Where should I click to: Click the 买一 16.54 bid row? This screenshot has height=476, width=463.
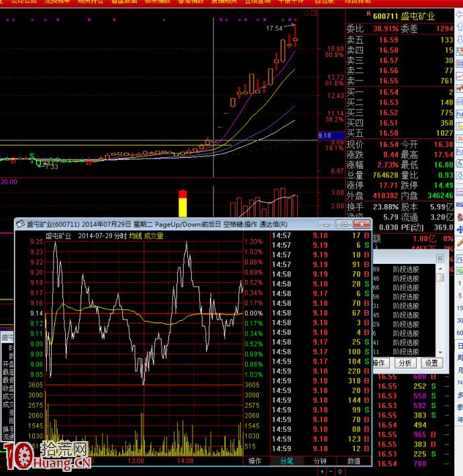point(400,92)
